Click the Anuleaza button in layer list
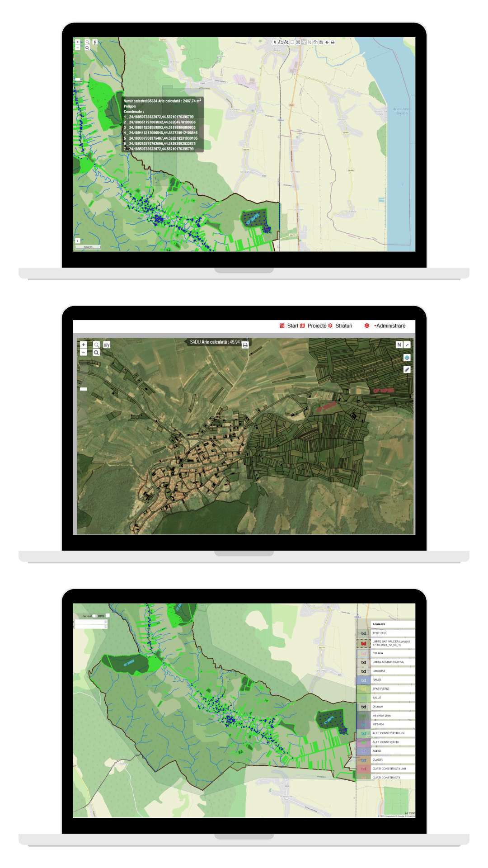The image size is (488, 868). (393, 624)
